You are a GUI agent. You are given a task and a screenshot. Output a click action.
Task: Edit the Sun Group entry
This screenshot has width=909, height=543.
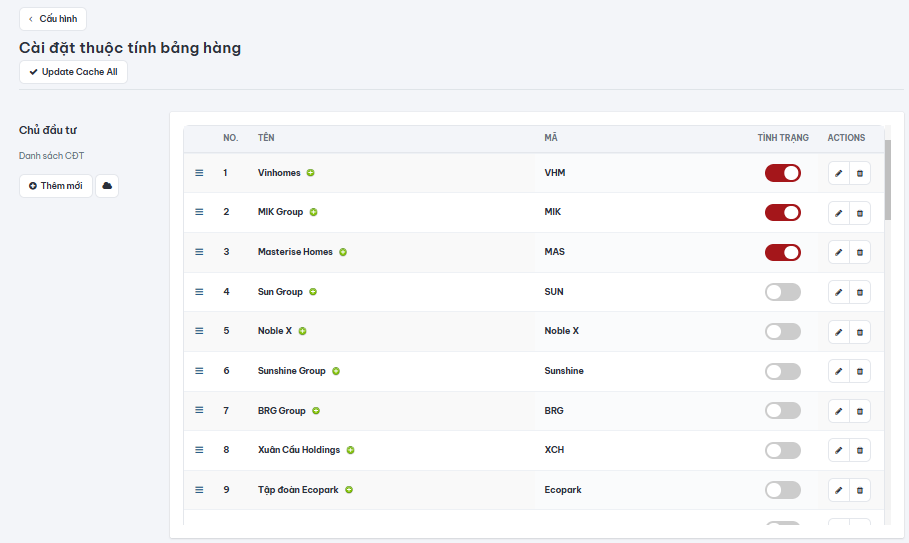pos(838,292)
